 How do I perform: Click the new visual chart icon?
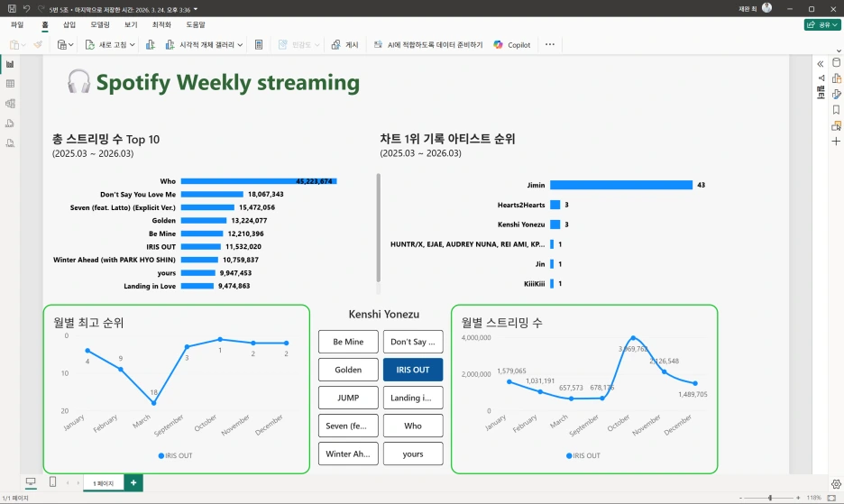point(151,45)
